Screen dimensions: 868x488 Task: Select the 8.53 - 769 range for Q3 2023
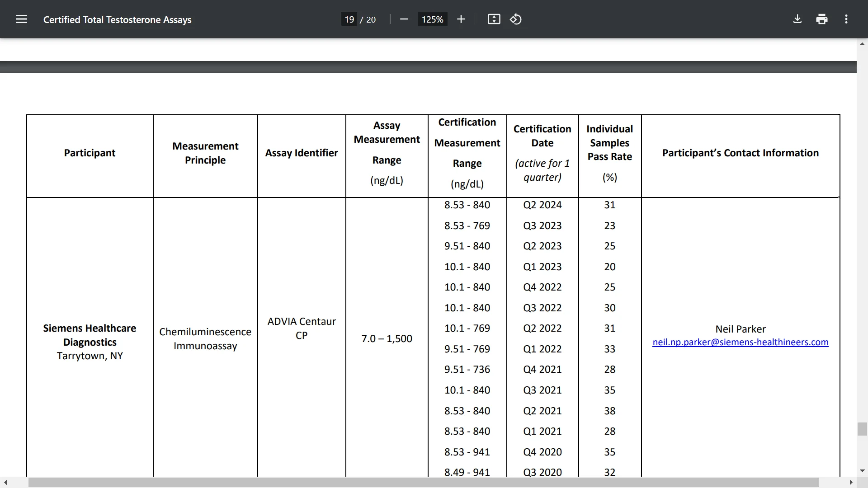click(x=467, y=225)
